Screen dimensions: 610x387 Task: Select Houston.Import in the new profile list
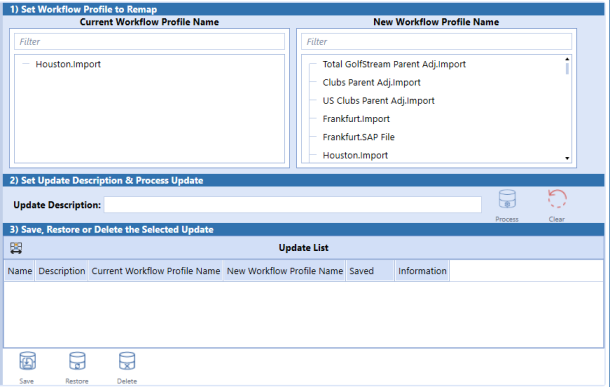[x=355, y=155]
